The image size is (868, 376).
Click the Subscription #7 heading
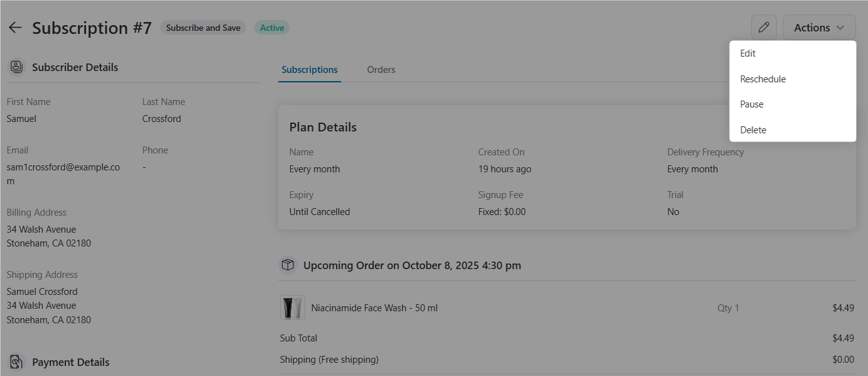[92, 28]
